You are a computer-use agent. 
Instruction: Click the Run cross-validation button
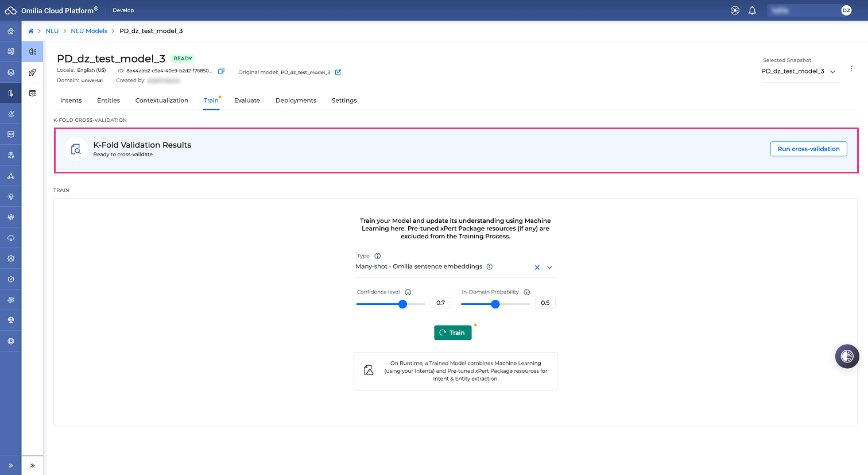pos(808,149)
